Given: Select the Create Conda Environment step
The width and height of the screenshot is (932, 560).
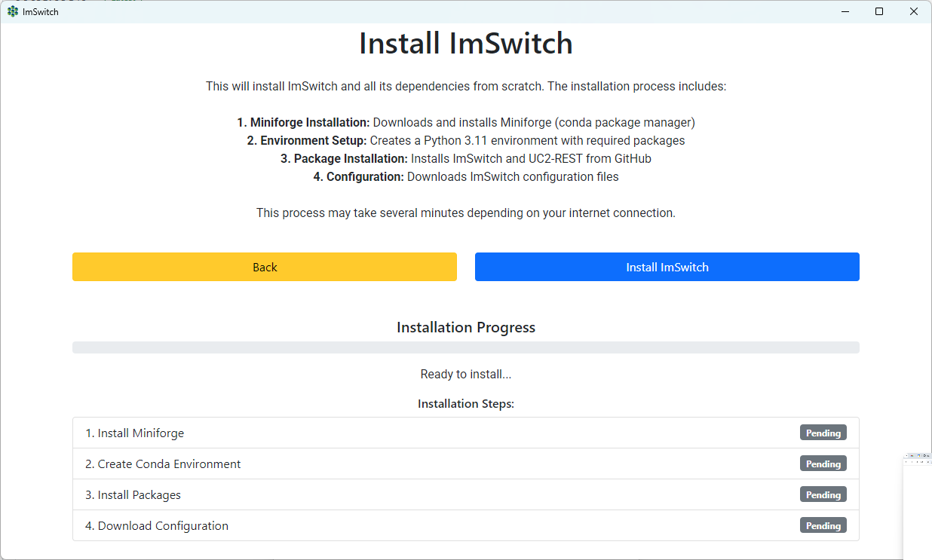Looking at the screenshot, I should click(x=466, y=464).
